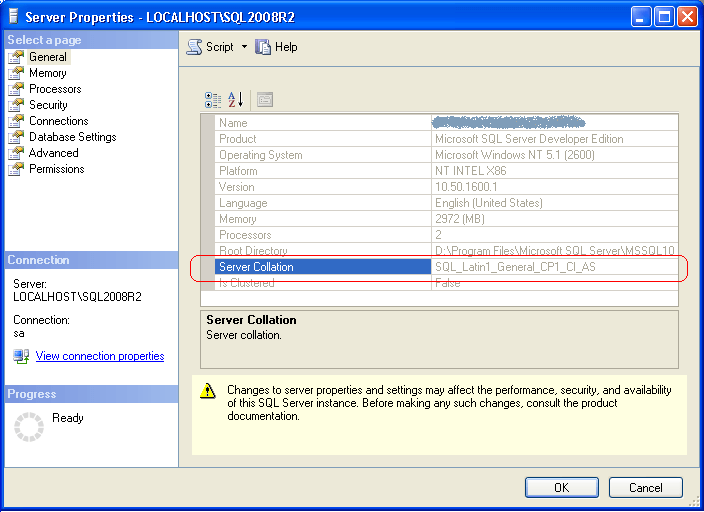Screen dimensions: 704x512
Task: Select the Root Directory property row
Action: point(446,251)
